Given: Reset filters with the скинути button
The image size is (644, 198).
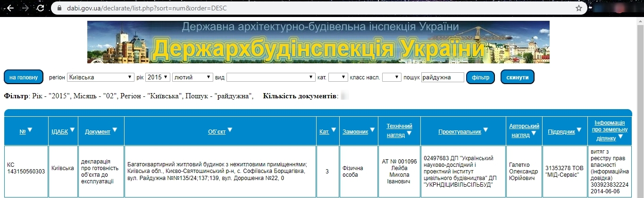Looking at the screenshot, I should point(517,77).
